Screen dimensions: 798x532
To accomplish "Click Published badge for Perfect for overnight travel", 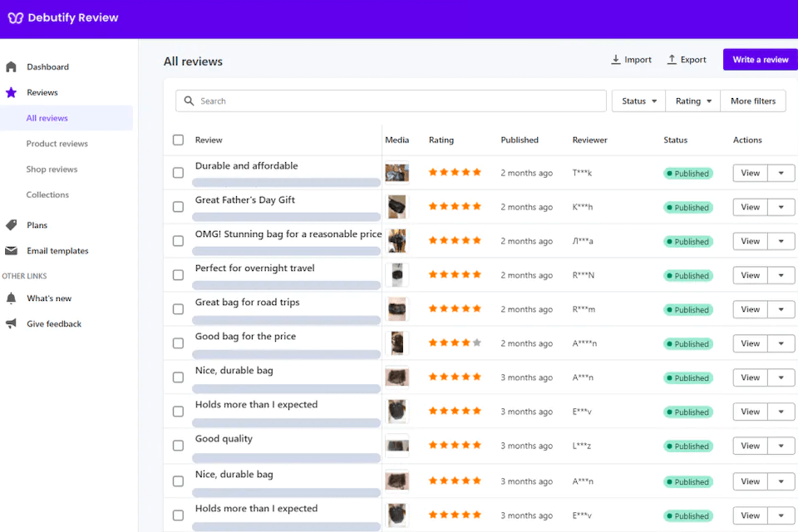I will [x=688, y=276].
